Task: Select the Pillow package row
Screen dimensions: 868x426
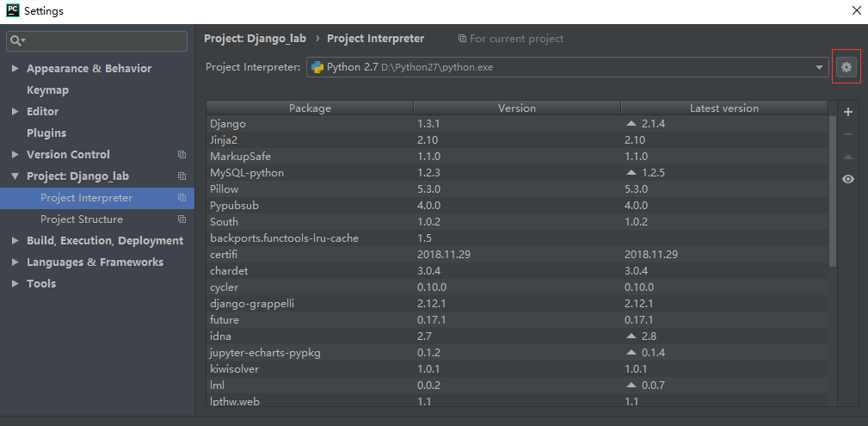Action: click(x=517, y=188)
